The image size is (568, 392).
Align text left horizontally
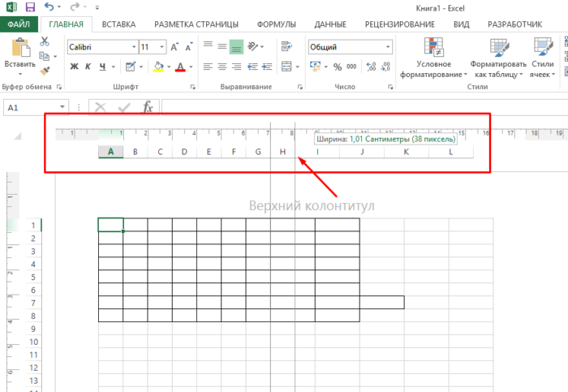tap(208, 67)
